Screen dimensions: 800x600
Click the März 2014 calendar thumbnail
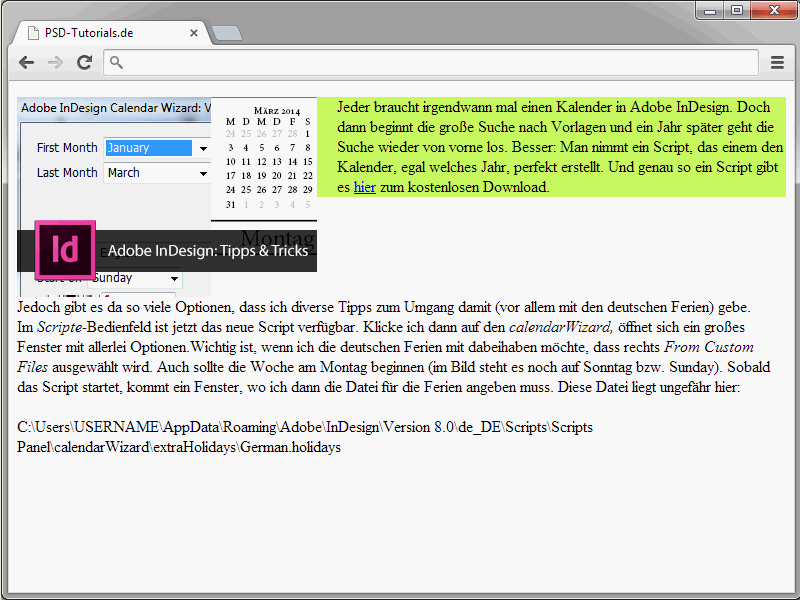(264, 159)
